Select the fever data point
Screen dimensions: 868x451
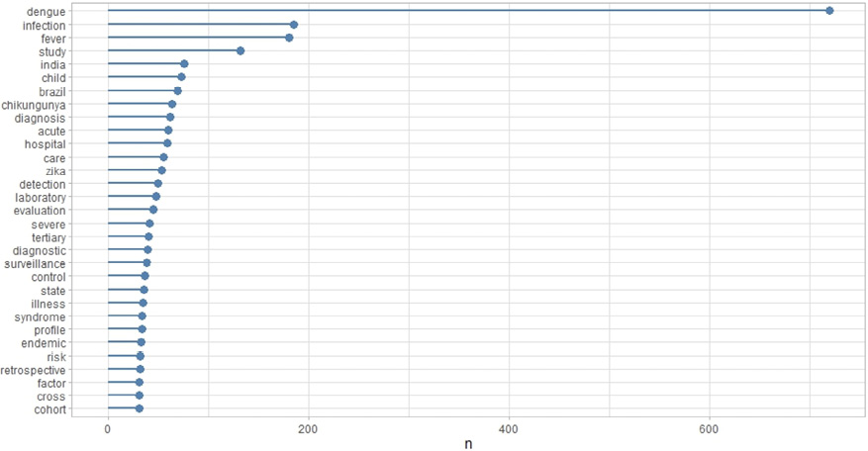click(289, 38)
